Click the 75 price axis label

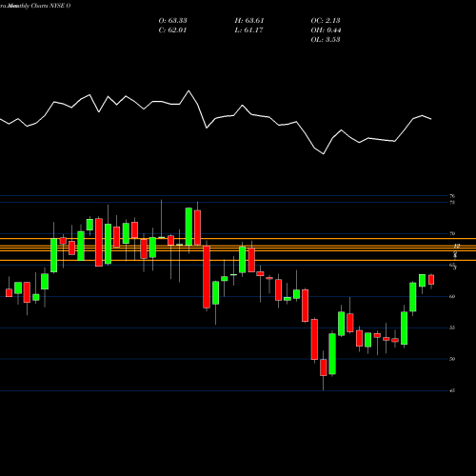452,202
